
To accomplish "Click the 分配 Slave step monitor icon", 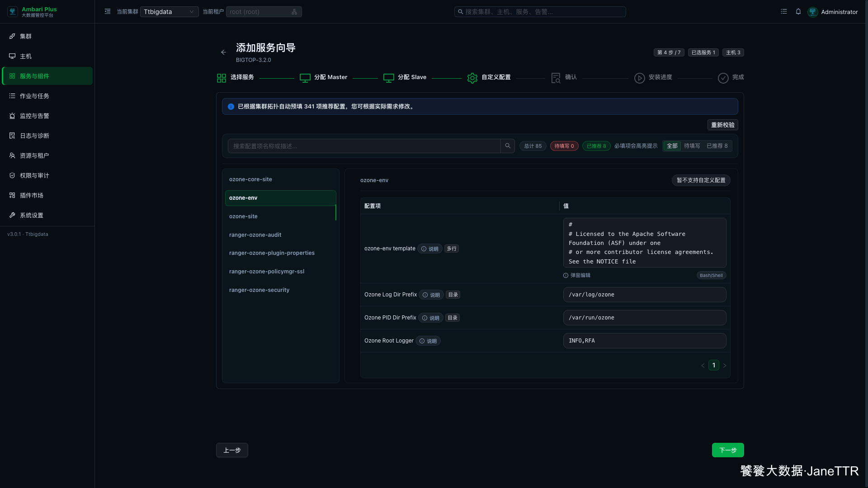I will [x=389, y=78].
